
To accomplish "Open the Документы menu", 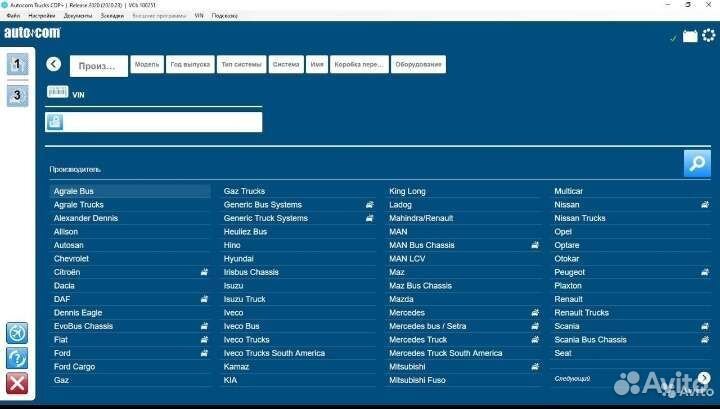I will click(x=78, y=16).
